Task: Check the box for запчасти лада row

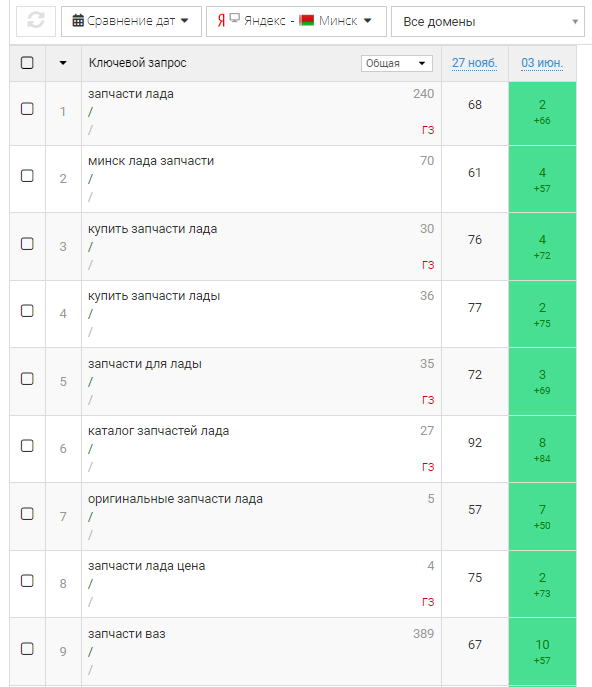Action: click(27, 109)
